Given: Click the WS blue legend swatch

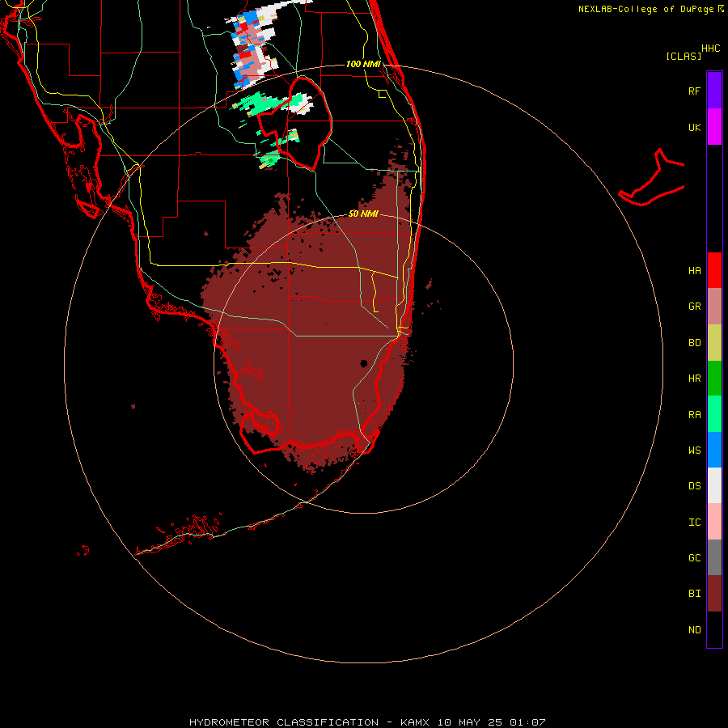Looking at the screenshot, I should point(714,450).
